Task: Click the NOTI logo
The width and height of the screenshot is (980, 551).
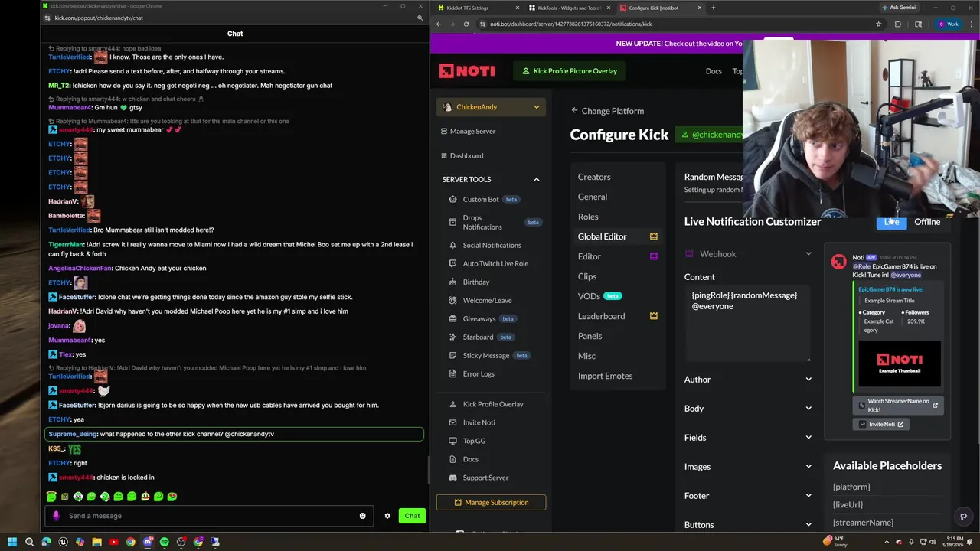Action: 467,71
